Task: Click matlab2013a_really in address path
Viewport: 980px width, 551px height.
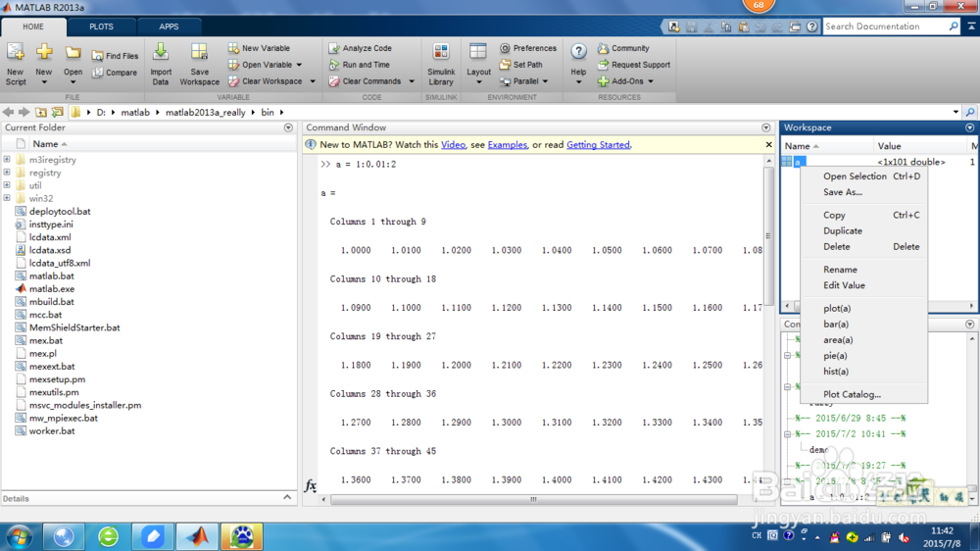Action: (205, 113)
